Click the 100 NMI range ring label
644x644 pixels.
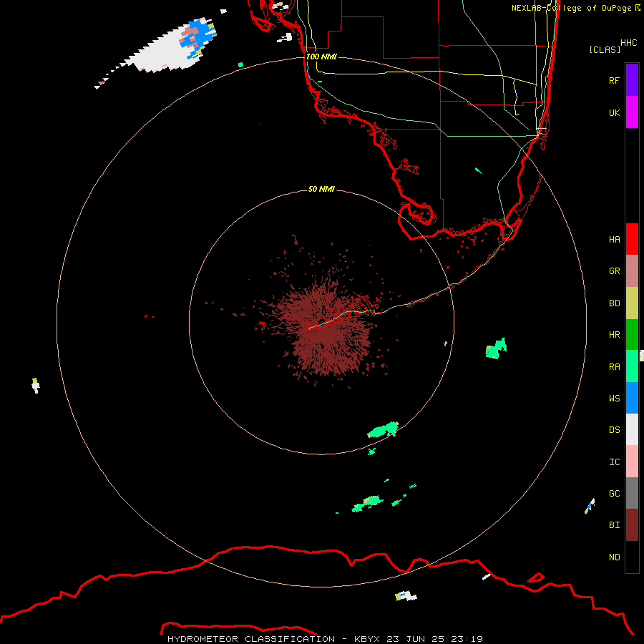pyautogui.click(x=321, y=57)
